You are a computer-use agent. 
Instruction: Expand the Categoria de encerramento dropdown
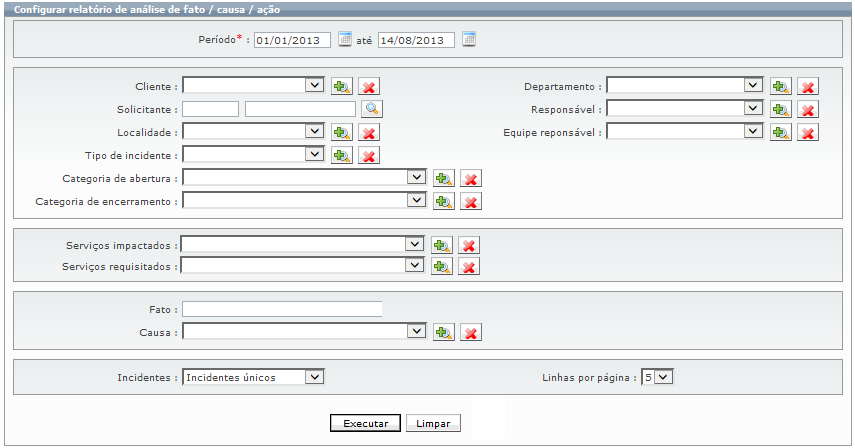click(x=304, y=200)
